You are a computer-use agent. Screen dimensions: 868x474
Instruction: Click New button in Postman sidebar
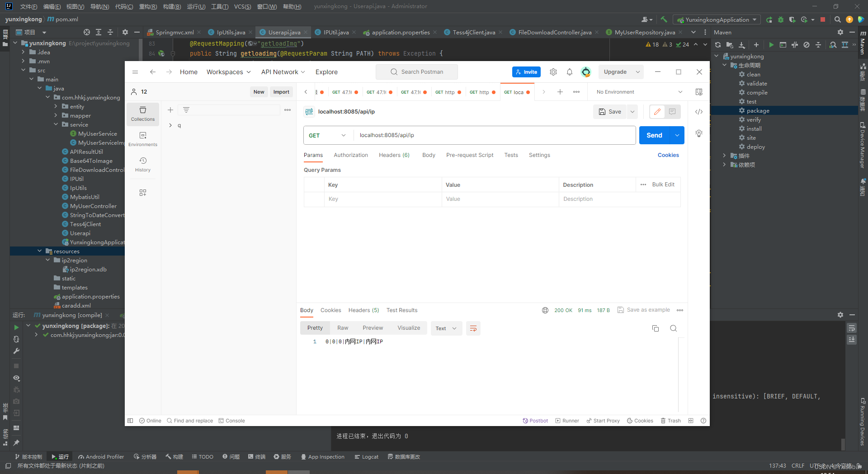[259, 92]
